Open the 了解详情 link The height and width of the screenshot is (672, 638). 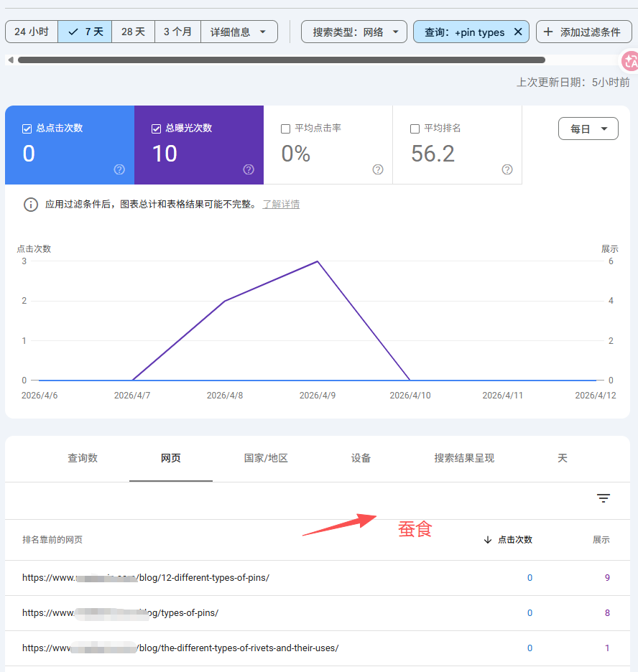(x=281, y=205)
